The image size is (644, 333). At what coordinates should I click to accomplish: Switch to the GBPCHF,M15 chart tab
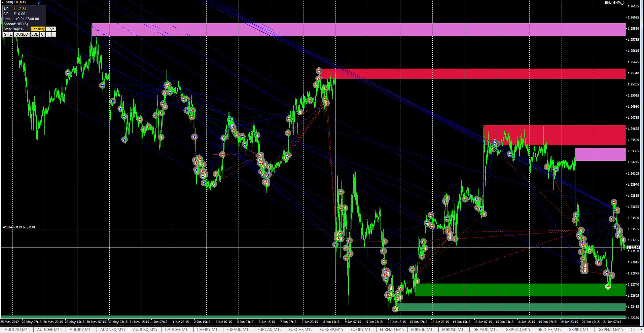(x=549, y=330)
